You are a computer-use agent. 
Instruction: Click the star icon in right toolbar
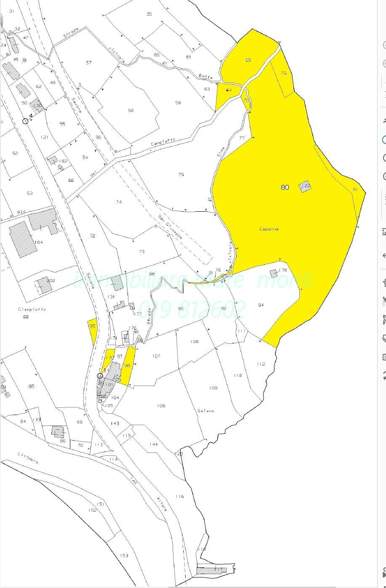click(384, 282)
